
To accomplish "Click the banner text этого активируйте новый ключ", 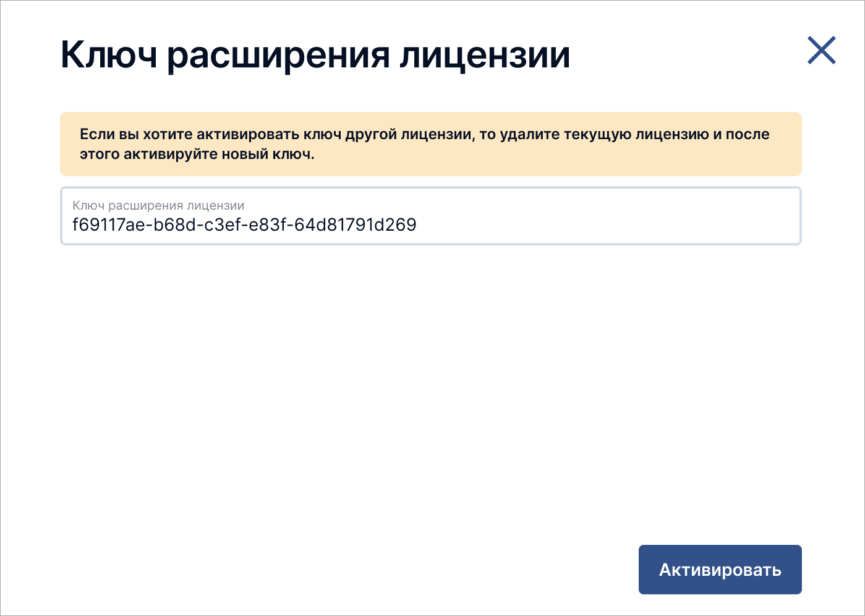I will tap(197, 155).
